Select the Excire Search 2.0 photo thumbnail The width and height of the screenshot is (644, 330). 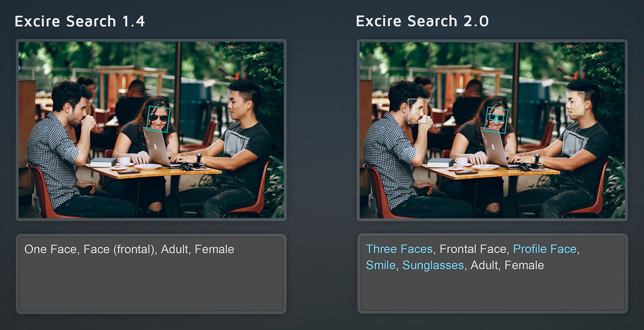(x=492, y=130)
